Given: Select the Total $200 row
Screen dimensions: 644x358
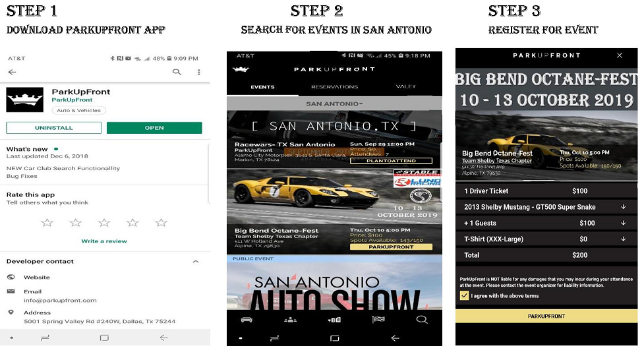Looking at the screenshot, I should click(x=546, y=255).
